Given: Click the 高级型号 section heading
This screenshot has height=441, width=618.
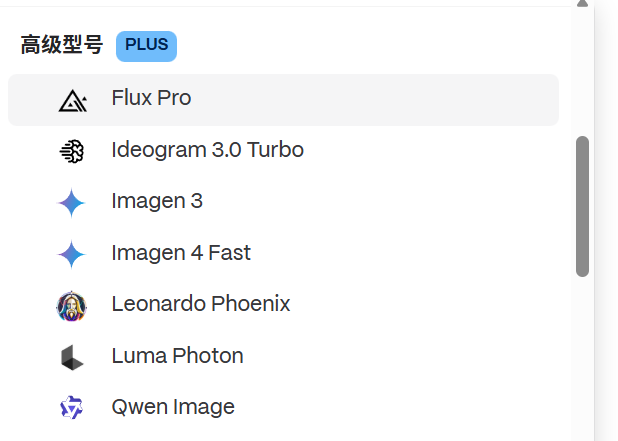Looking at the screenshot, I should click(x=61, y=46).
